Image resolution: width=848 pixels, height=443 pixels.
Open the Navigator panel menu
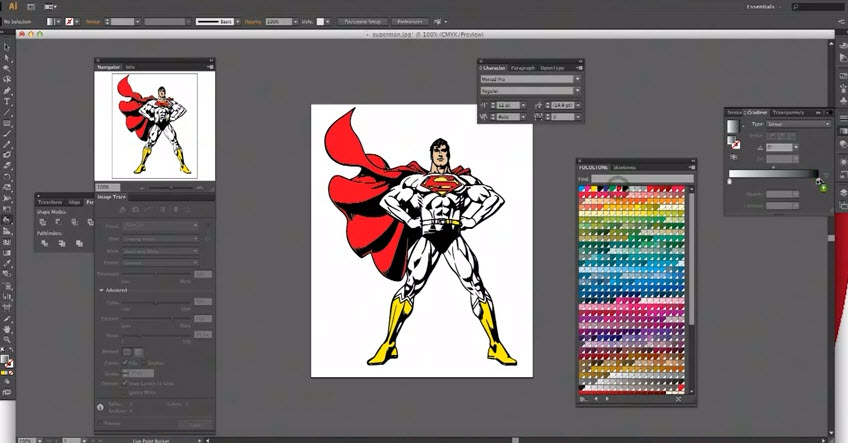[x=210, y=67]
